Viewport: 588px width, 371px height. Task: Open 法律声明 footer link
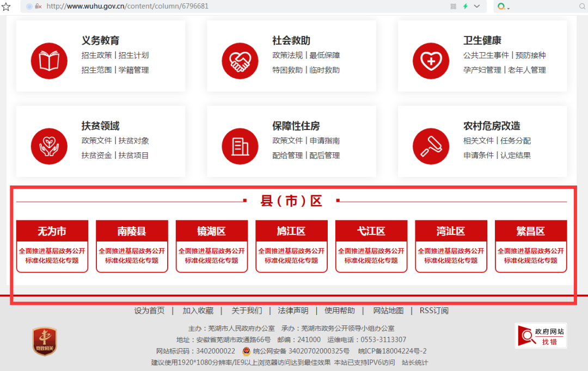tap(293, 311)
